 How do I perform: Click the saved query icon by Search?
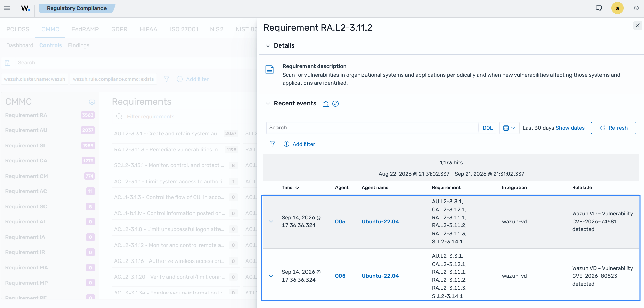pos(8,63)
